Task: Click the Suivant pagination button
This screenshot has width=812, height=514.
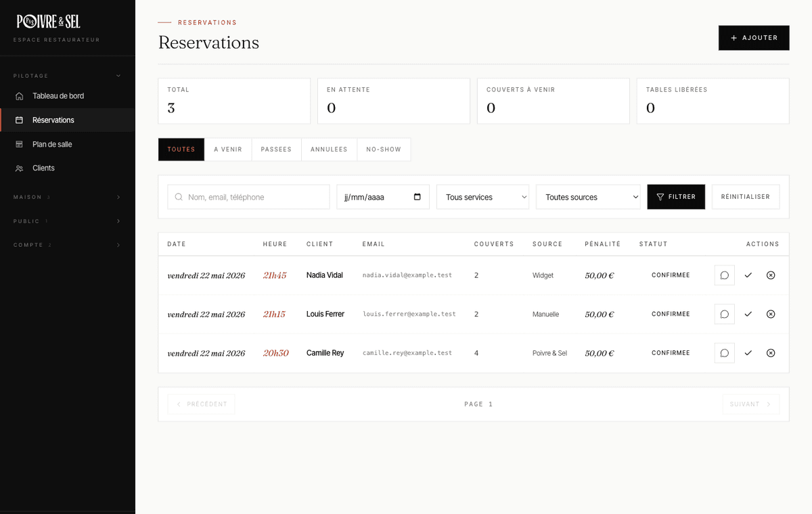Action: click(x=751, y=404)
